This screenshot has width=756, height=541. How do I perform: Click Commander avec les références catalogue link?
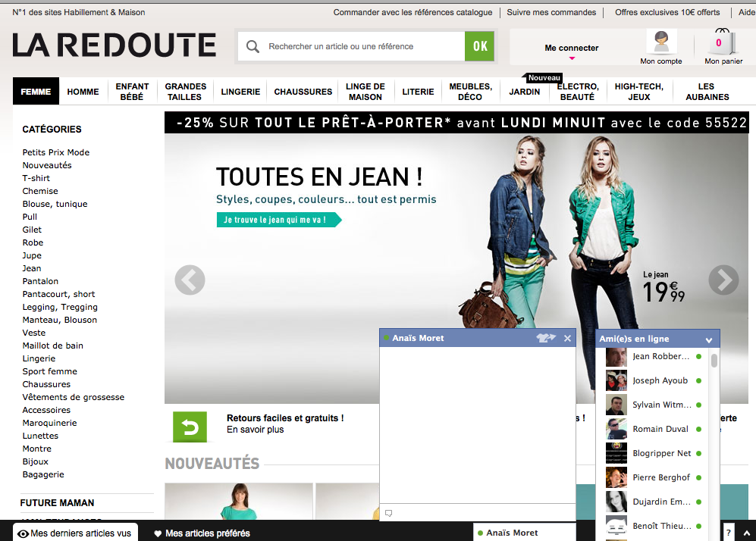click(413, 13)
